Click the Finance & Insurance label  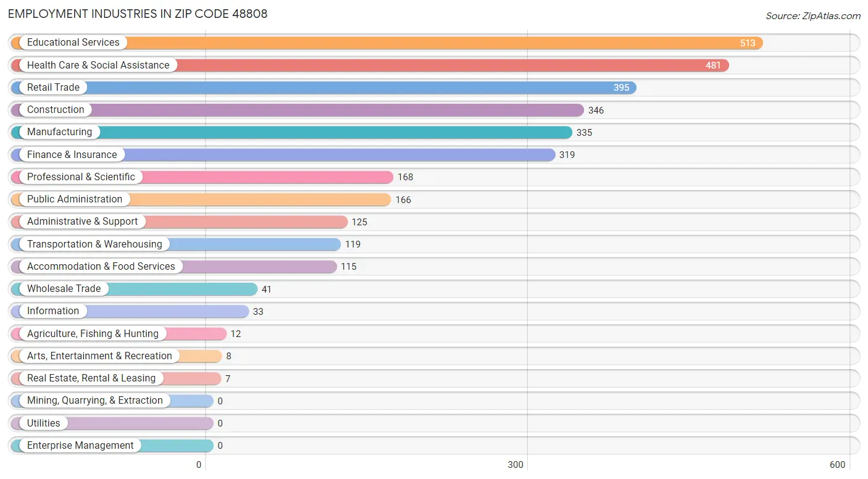click(72, 154)
